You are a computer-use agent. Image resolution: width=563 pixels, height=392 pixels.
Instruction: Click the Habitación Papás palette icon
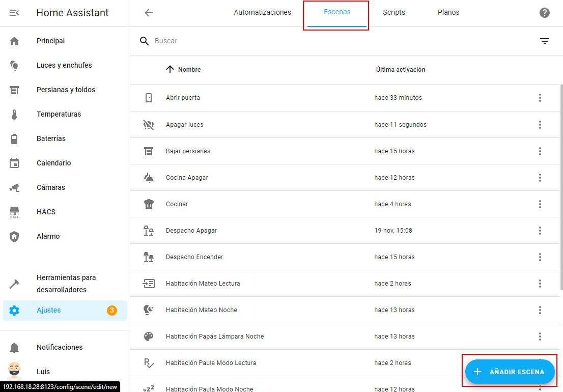pyautogui.click(x=149, y=337)
